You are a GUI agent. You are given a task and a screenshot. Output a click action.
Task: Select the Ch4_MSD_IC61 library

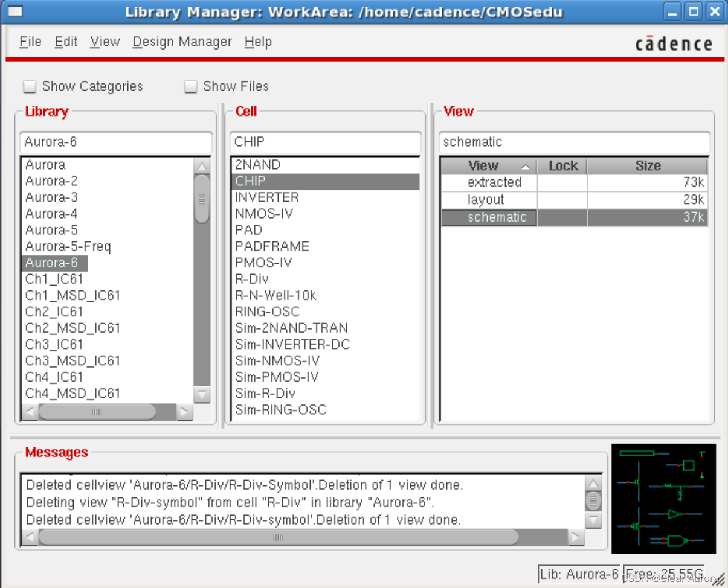pos(72,393)
